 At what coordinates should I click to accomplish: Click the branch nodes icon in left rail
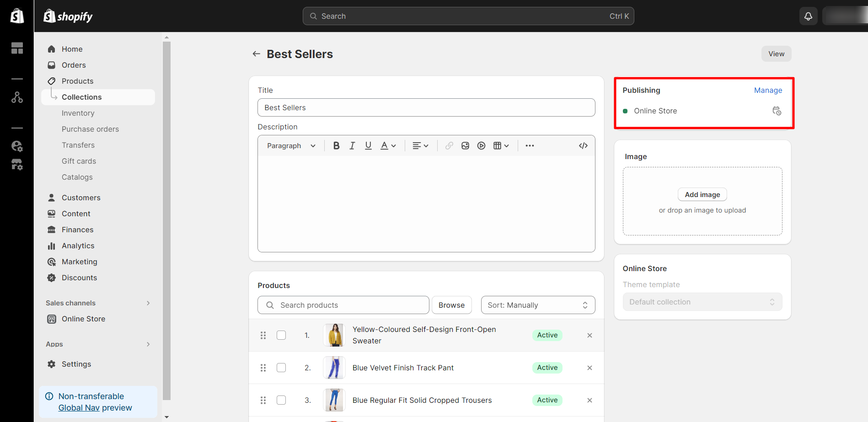17,97
